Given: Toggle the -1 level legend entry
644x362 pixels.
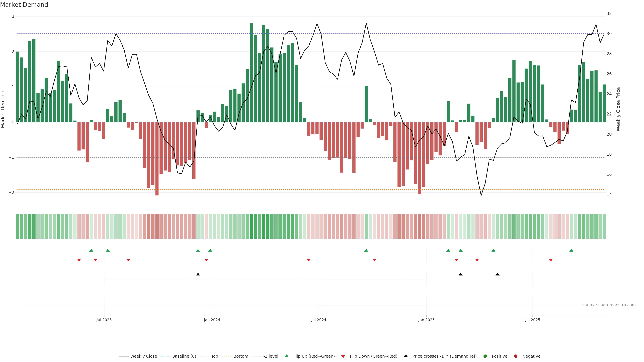Looking at the screenshot, I should 271,356.
